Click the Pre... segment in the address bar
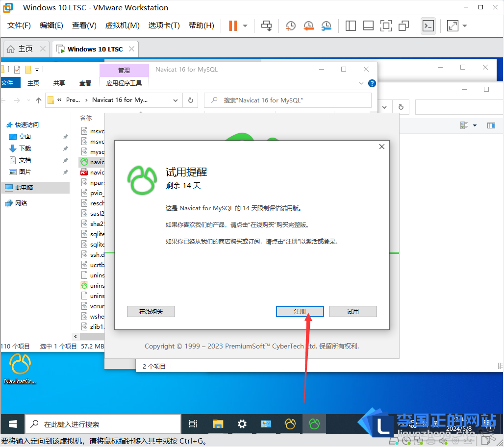504x447 pixels. click(x=73, y=100)
